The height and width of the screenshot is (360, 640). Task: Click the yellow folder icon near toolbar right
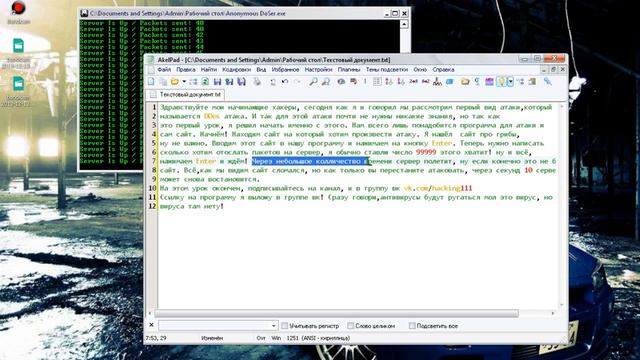[465, 82]
